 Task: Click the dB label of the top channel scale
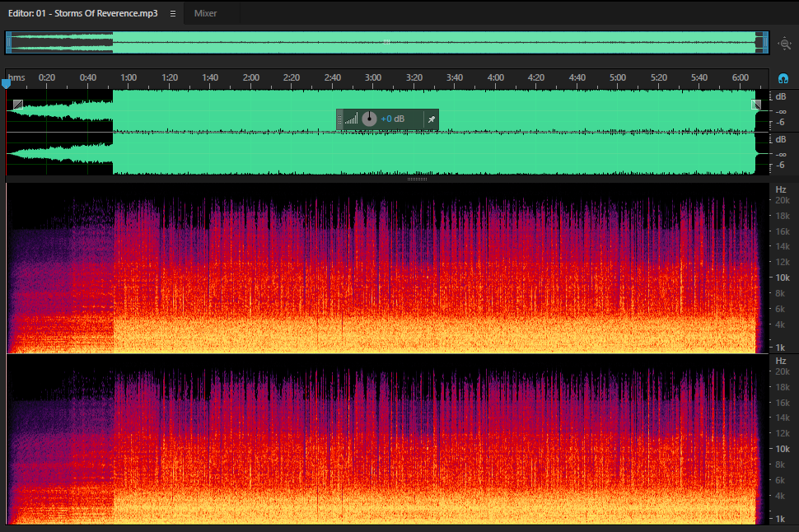[781, 97]
